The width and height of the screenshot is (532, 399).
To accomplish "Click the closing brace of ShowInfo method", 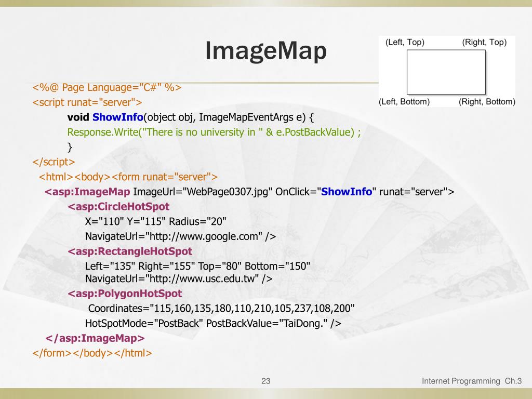I will pos(70,147).
